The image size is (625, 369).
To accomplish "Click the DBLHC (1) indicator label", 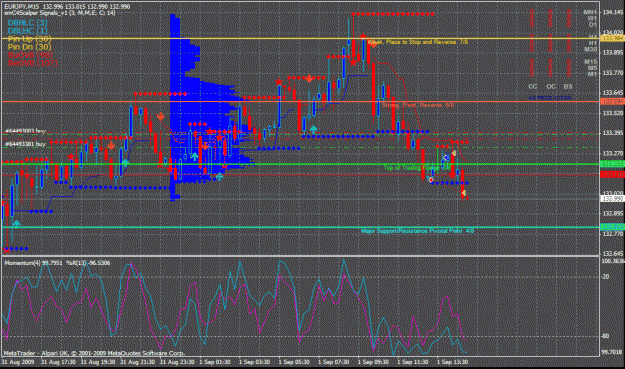I will [x=28, y=31].
